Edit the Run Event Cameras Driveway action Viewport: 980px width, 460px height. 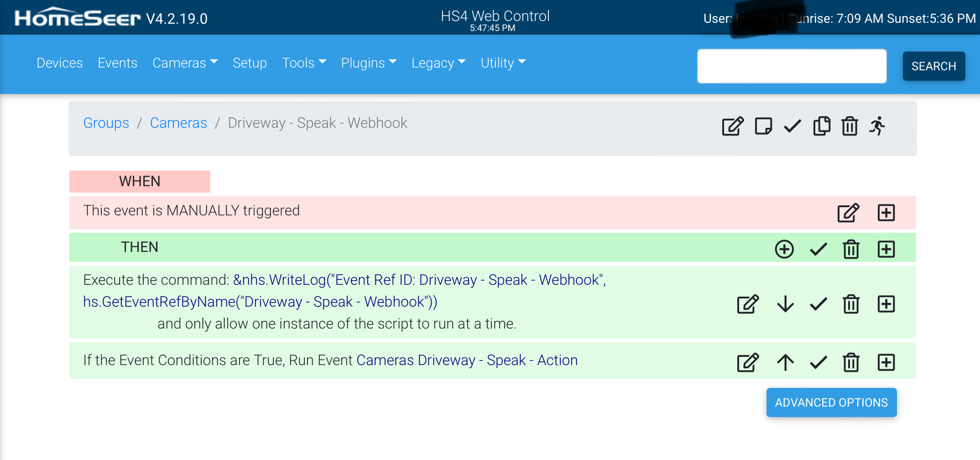tap(748, 362)
